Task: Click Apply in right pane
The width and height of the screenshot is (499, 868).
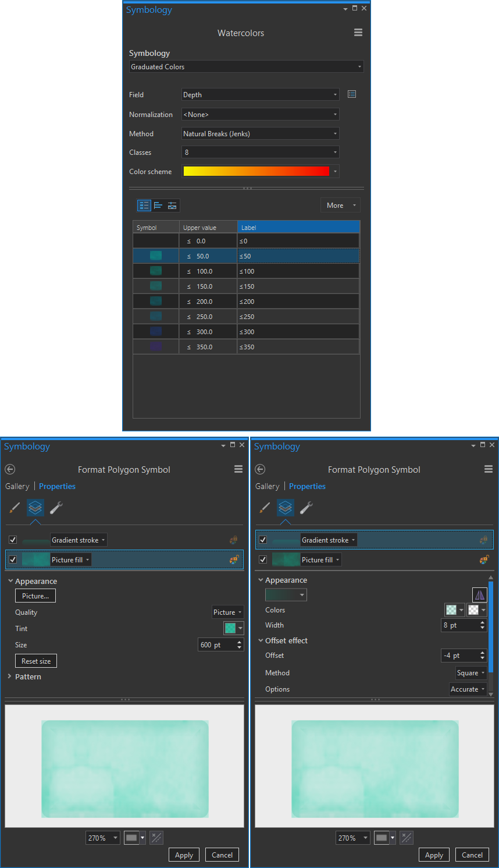Action: coord(434,855)
